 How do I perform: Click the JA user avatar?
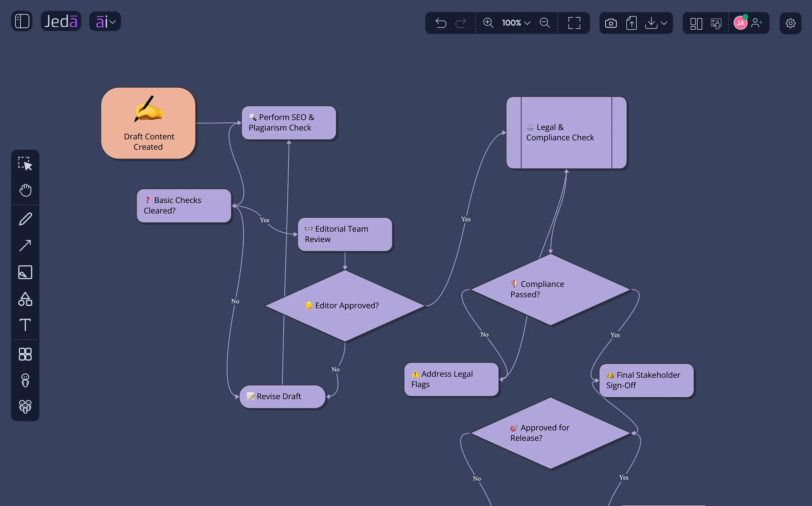click(740, 23)
